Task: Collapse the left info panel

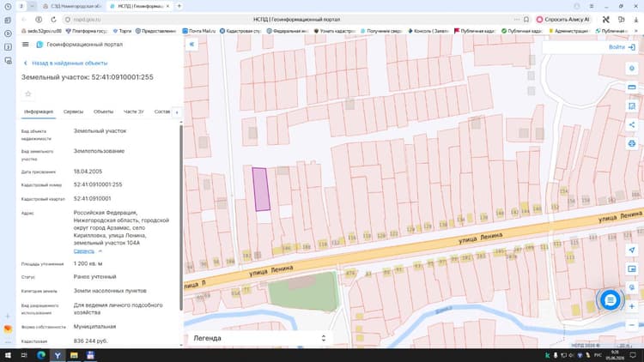Action: (x=191, y=45)
